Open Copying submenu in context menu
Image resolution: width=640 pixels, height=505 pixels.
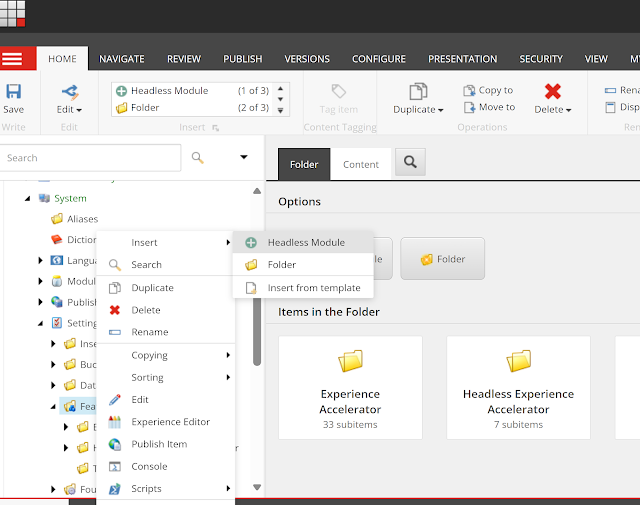coord(166,355)
